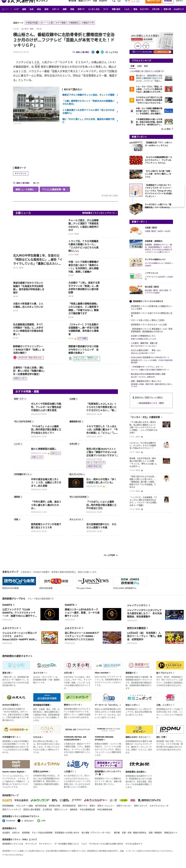Save article with 保存して後で読む icon

(81, 52)
